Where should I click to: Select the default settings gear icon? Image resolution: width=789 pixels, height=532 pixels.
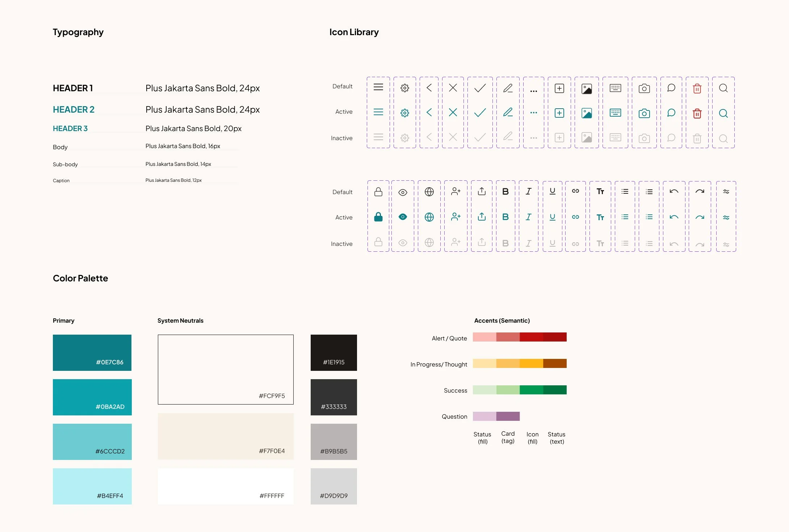tap(405, 88)
